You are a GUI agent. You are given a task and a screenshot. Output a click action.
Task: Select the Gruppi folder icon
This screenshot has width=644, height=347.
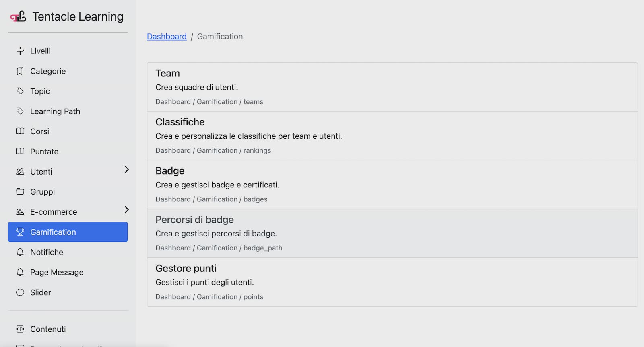point(20,191)
